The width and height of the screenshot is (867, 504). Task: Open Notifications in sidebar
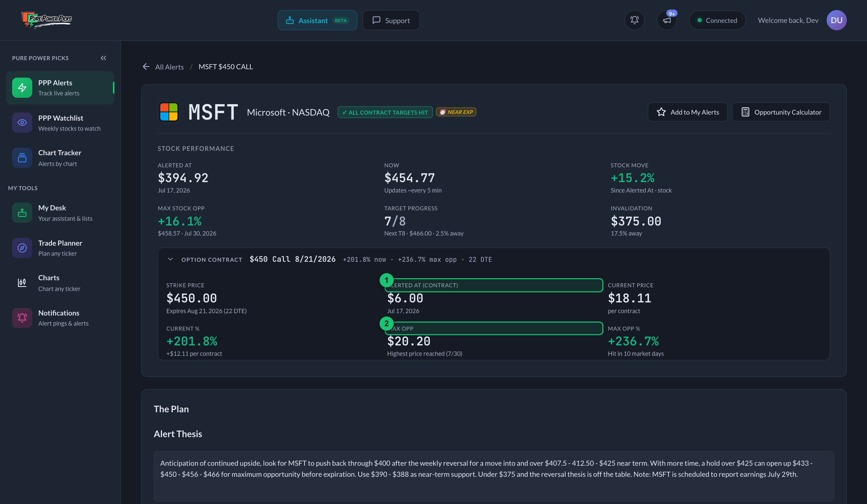pyautogui.click(x=60, y=318)
